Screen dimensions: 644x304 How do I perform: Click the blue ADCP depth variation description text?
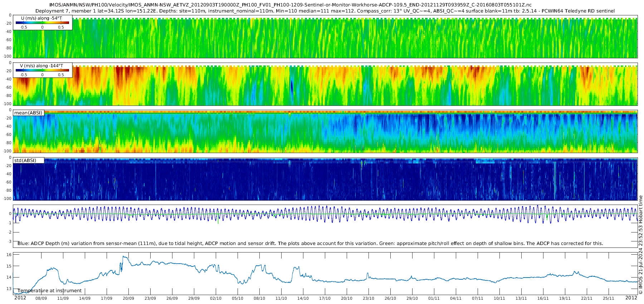(310, 244)
